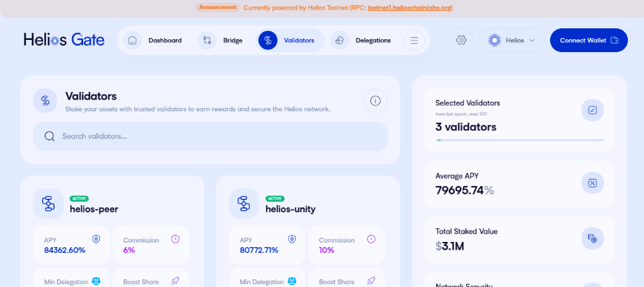Viewport: 644px width, 287px height.
Task: Open the settings gear icon
Action: pos(461,41)
